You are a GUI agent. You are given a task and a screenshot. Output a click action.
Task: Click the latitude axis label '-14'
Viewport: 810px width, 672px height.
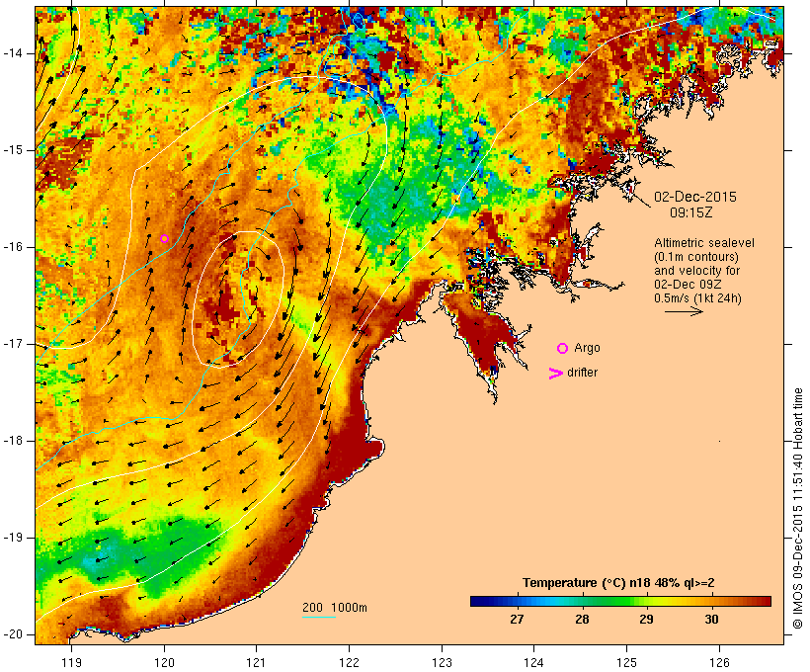coord(13,53)
